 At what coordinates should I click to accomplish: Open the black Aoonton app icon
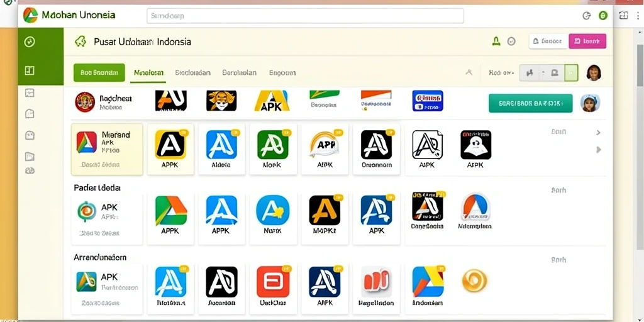click(x=221, y=282)
